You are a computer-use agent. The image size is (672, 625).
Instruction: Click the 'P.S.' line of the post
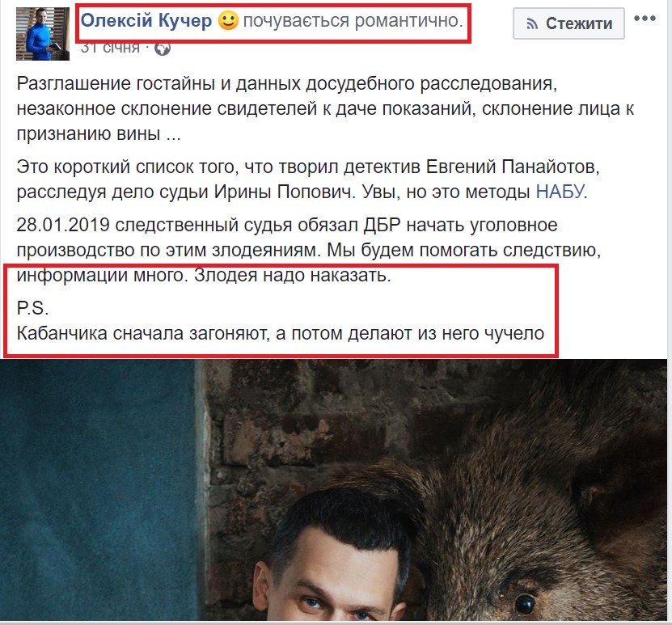32,308
